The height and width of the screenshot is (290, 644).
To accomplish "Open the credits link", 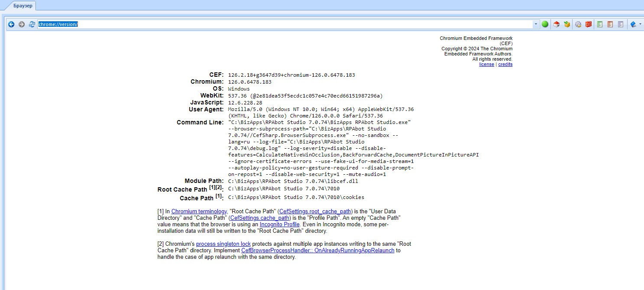I will pos(505,64).
